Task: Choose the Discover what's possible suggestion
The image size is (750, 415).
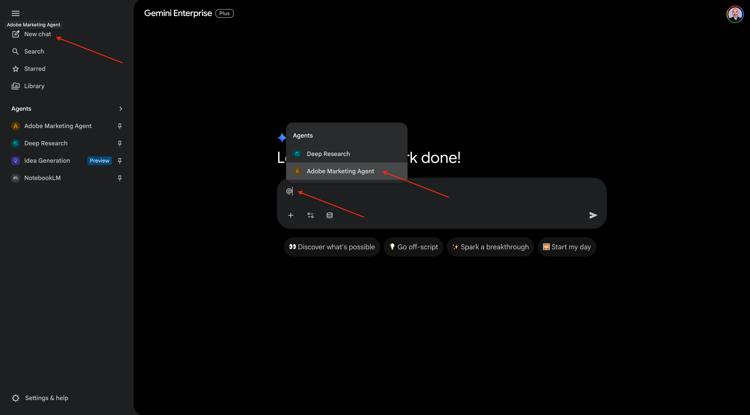Action: (x=332, y=247)
